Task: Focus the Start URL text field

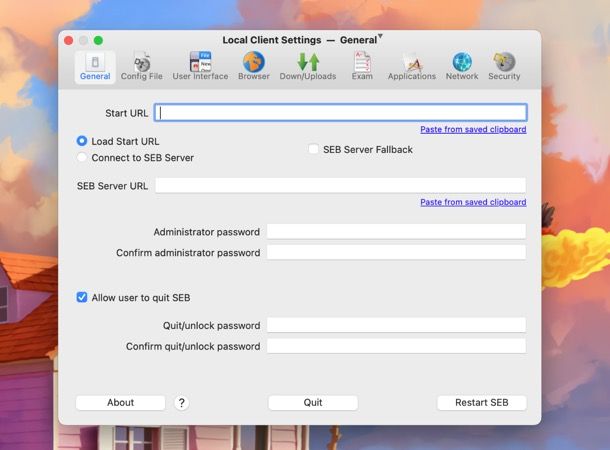Action: click(341, 112)
